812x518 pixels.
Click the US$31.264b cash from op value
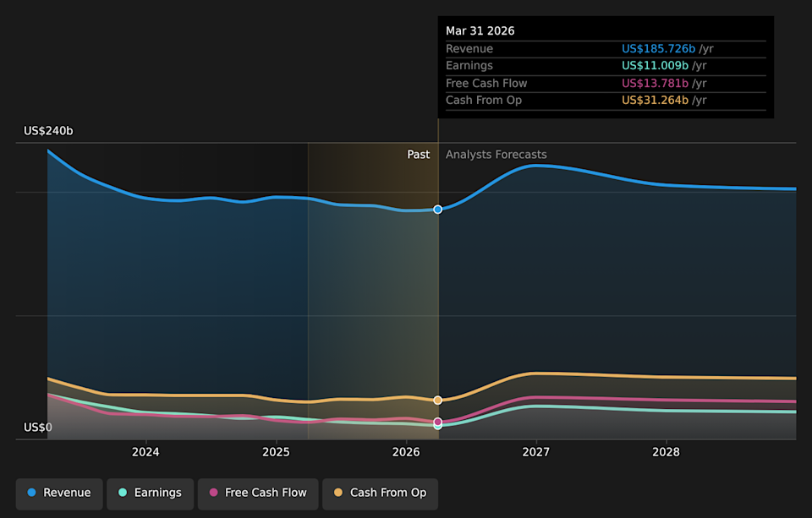(x=655, y=101)
